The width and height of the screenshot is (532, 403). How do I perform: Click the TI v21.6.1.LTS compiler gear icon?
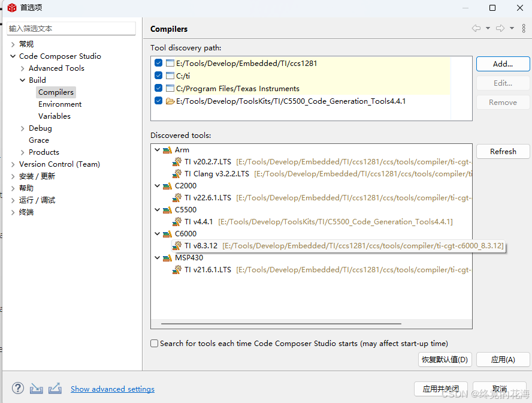pyautogui.click(x=177, y=270)
